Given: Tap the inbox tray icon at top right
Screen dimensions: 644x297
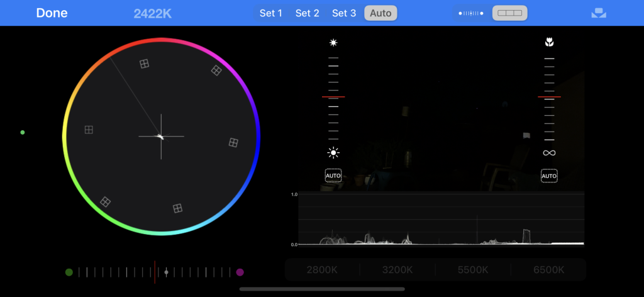Looking at the screenshot, I should 599,13.
